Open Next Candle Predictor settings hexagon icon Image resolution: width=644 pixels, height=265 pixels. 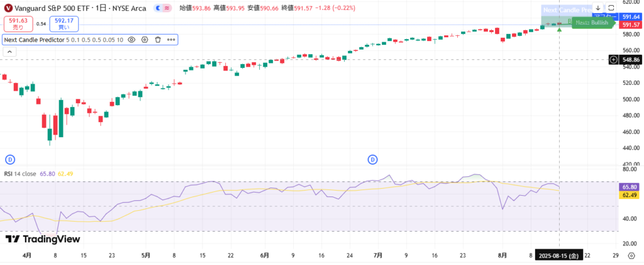(145, 40)
